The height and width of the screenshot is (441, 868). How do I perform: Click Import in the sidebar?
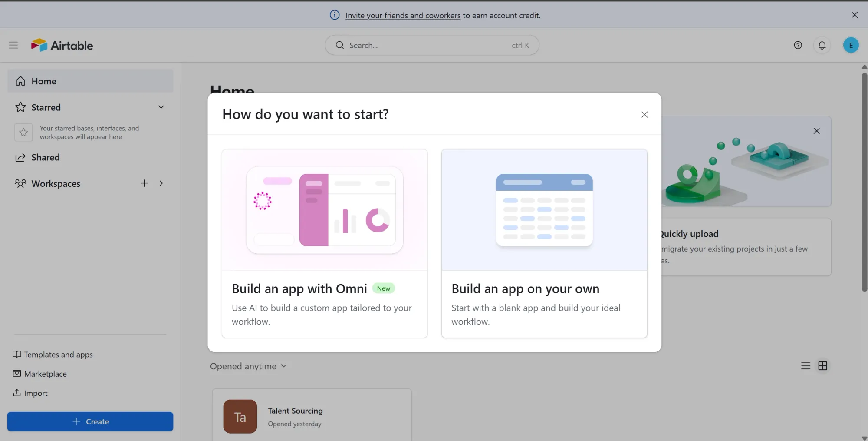click(x=30, y=393)
